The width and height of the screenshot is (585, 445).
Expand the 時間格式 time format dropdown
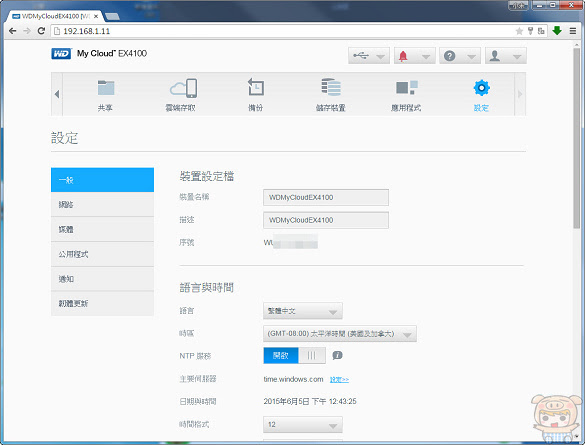[303, 424]
